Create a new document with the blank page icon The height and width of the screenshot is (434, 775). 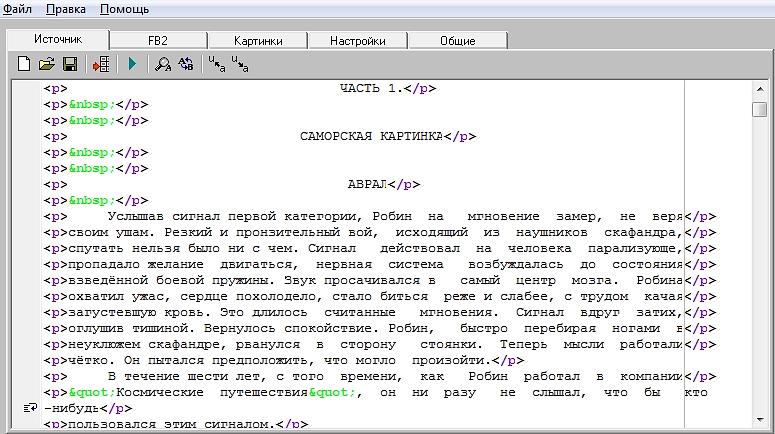point(24,64)
